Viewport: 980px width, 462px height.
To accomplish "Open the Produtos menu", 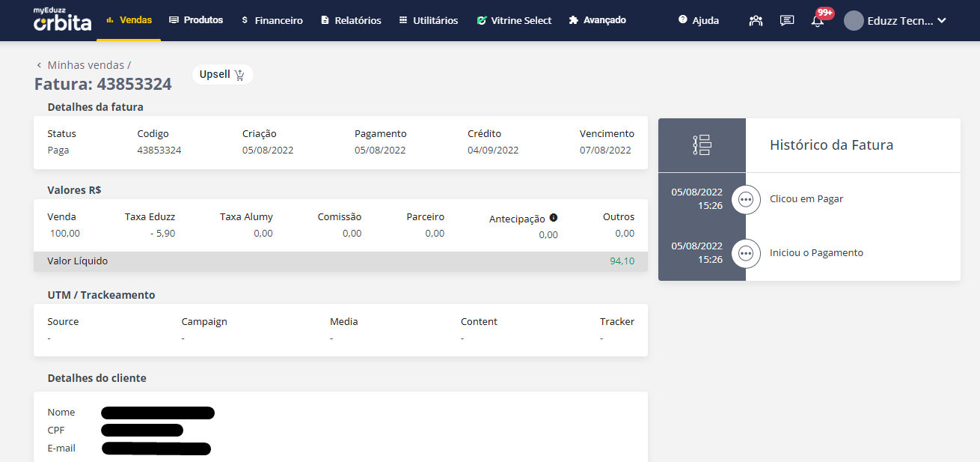I will 196,20.
